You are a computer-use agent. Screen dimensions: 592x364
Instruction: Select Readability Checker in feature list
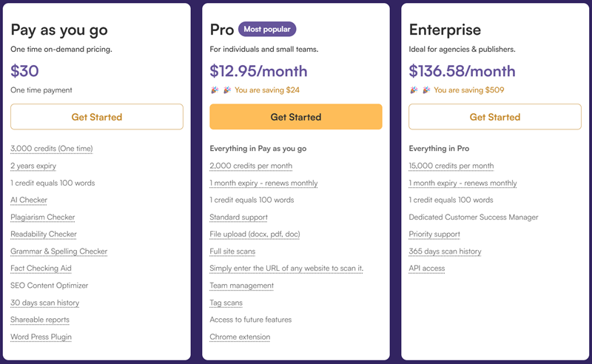[44, 234]
